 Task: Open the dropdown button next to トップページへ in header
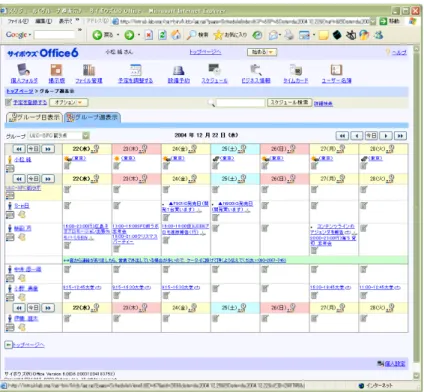click(262, 52)
